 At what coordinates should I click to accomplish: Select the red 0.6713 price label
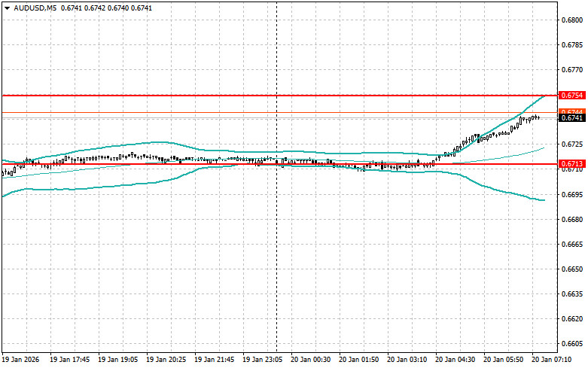click(571, 164)
